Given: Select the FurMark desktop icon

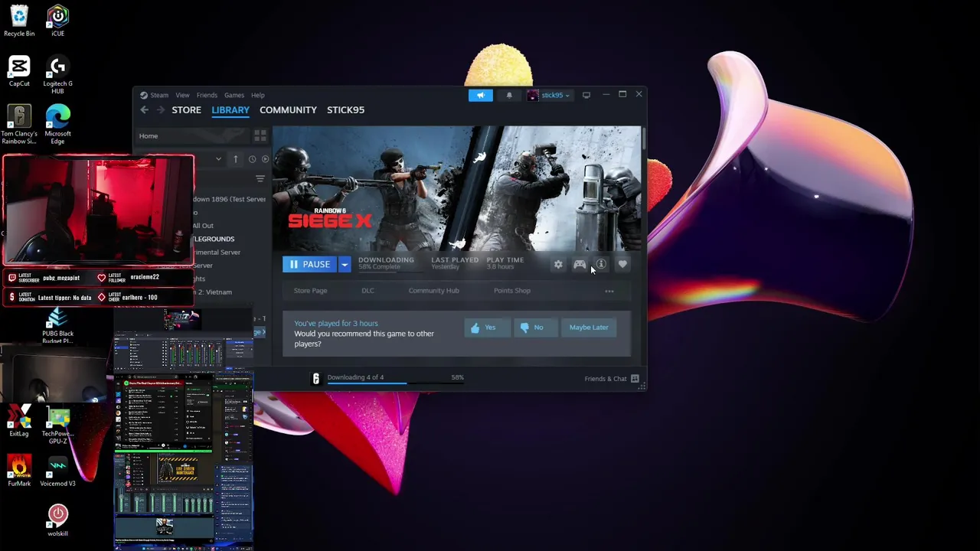Looking at the screenshot, I should pyautogui.click(x=19, y=471).
